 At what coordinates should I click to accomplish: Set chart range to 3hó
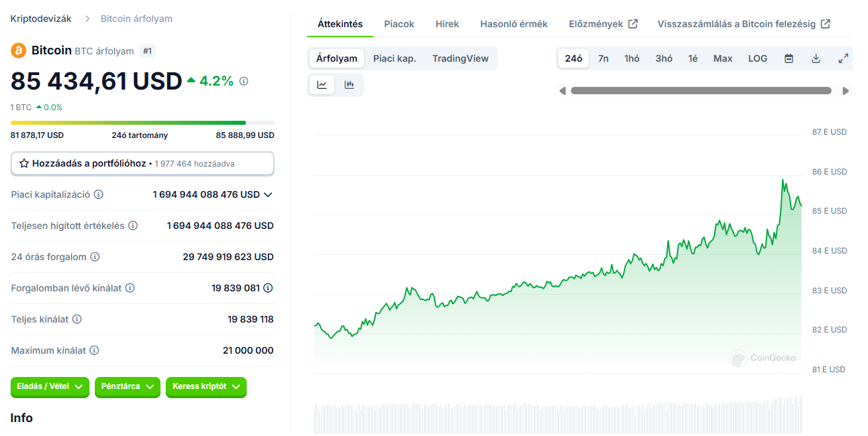click(664, 58)
